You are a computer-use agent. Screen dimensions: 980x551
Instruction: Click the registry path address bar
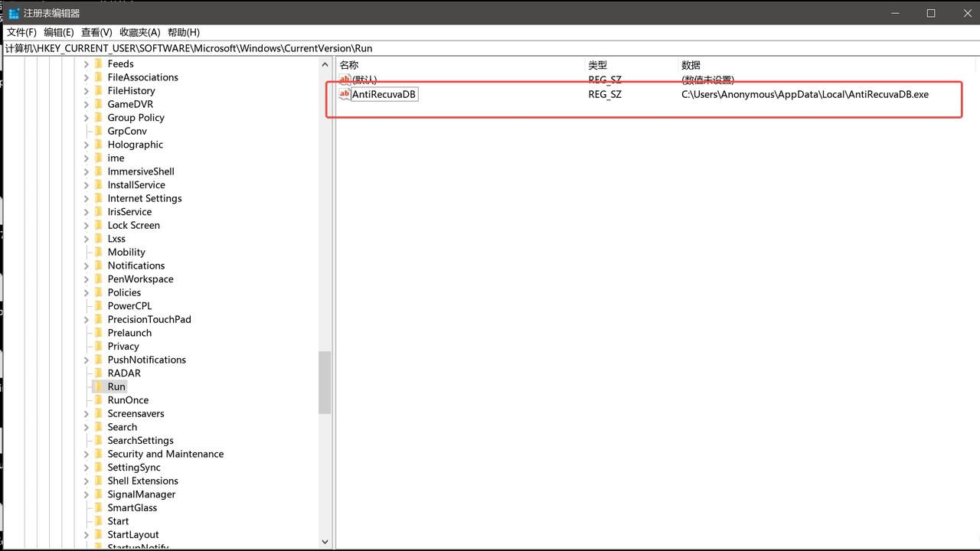point(490,48)
